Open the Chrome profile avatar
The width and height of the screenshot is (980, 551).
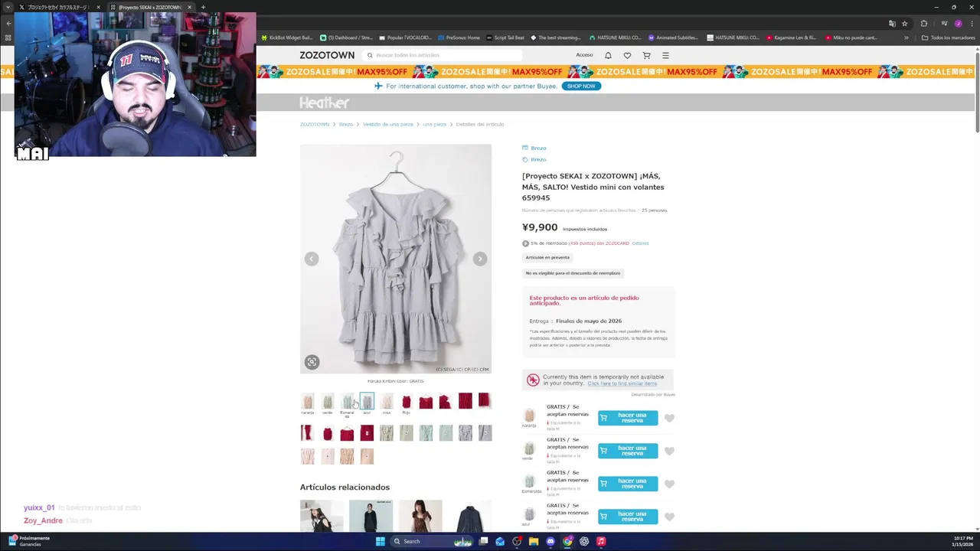tap(959, 23)
